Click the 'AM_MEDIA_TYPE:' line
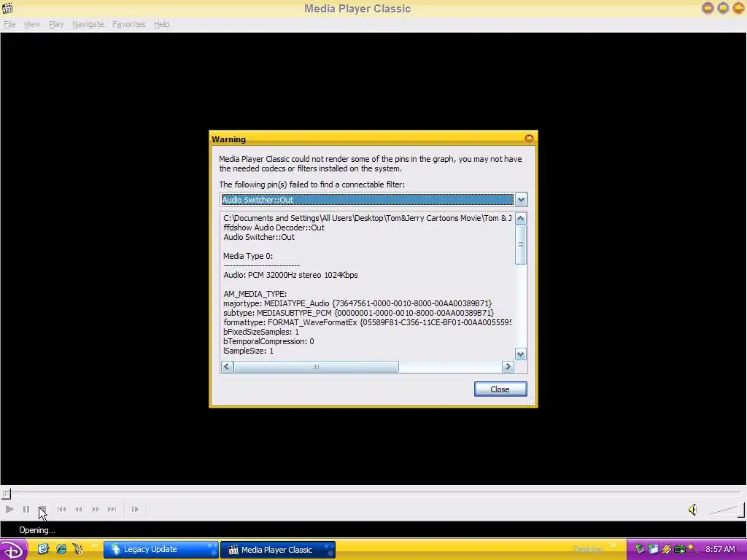This screenshot has width=747, height=560. [255, 294]
